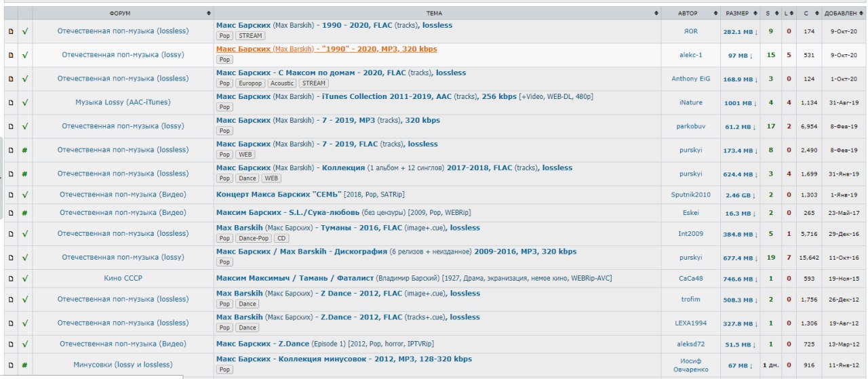Sort the results by the РАЗМЕР column header
Viewport: 868px width, 379px height.
point(741,13)
